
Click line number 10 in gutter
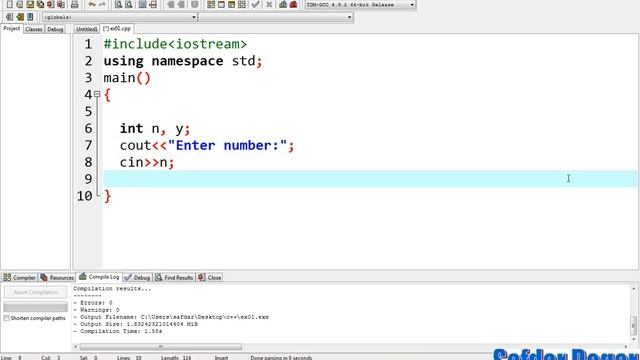(x=84, y=196)
